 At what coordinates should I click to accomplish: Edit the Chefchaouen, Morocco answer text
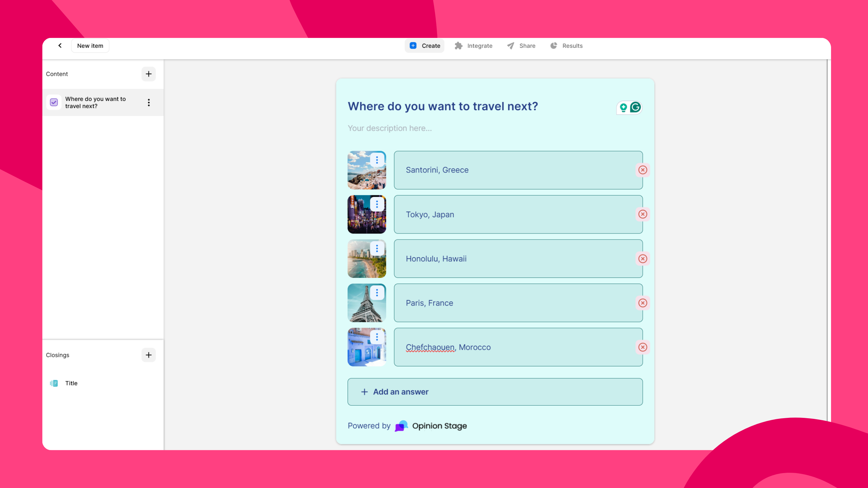pos(518,347)
